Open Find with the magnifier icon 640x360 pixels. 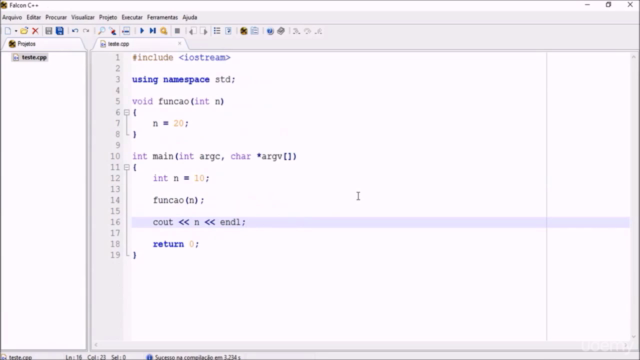pos(101,31)
